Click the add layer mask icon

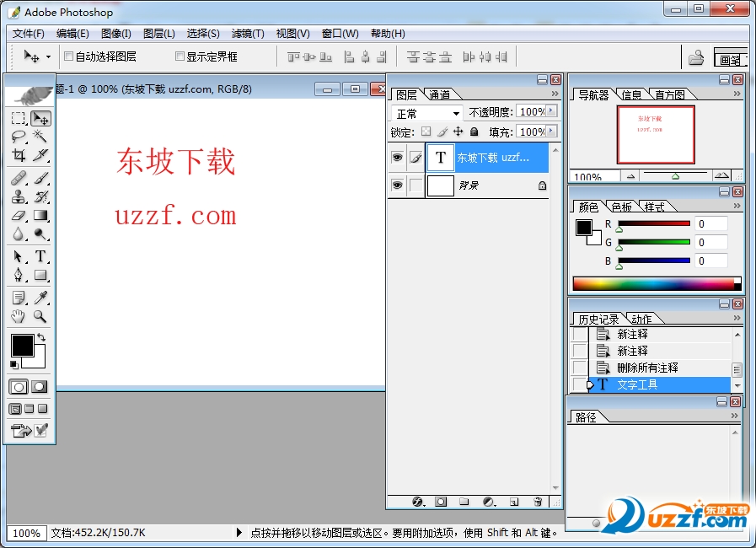coord(441,502)
